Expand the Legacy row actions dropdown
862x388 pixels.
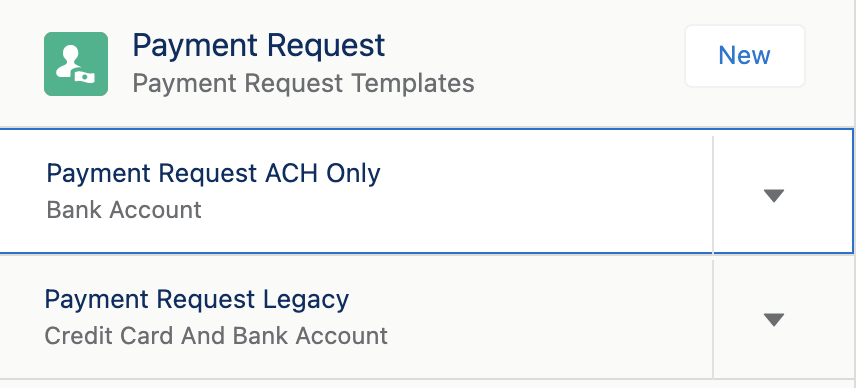773,319
